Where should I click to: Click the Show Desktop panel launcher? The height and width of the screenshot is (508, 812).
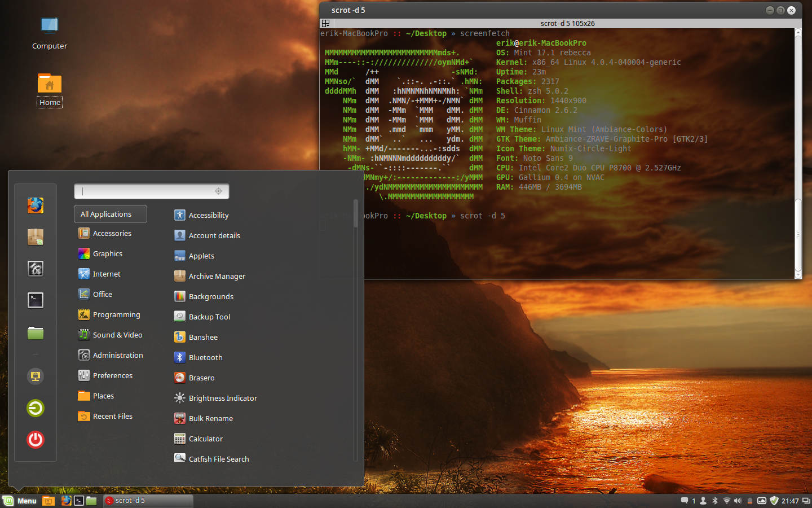point(48,501)
